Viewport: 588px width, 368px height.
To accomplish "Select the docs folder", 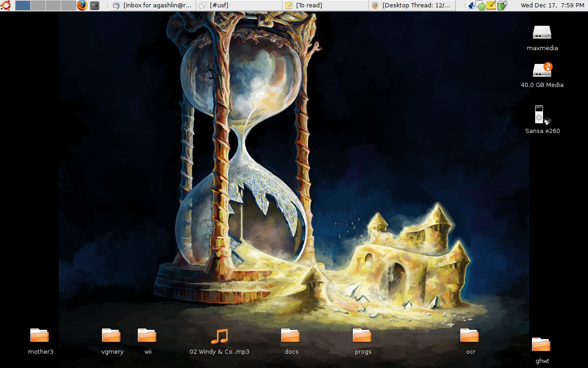I will pyautogui.click(x=291, y=341).
